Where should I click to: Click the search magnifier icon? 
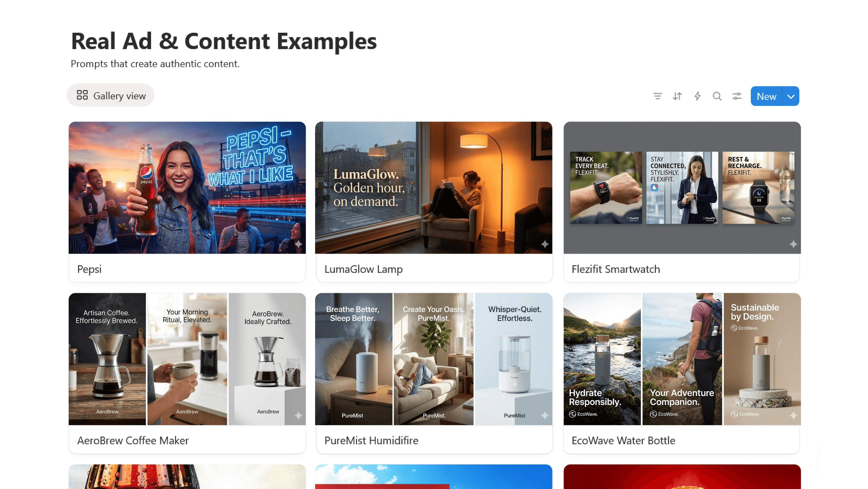pyautogui.click(x=717, y=97)
